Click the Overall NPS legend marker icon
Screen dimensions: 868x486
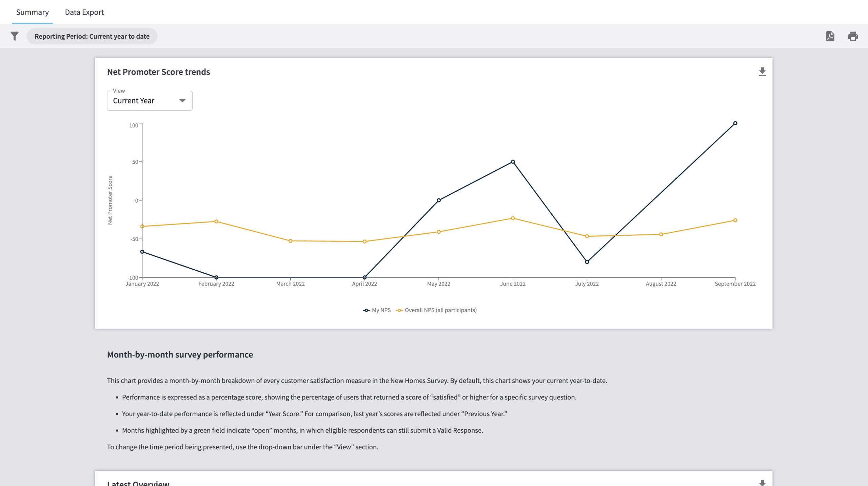point(399,310)
